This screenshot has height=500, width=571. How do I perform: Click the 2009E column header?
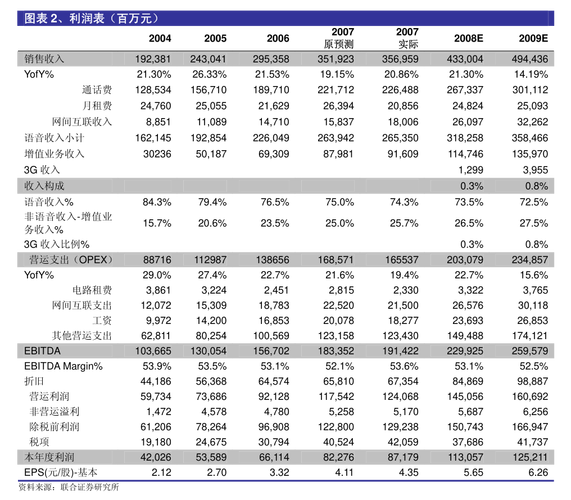pyautogui.click(x=533, y=38)
